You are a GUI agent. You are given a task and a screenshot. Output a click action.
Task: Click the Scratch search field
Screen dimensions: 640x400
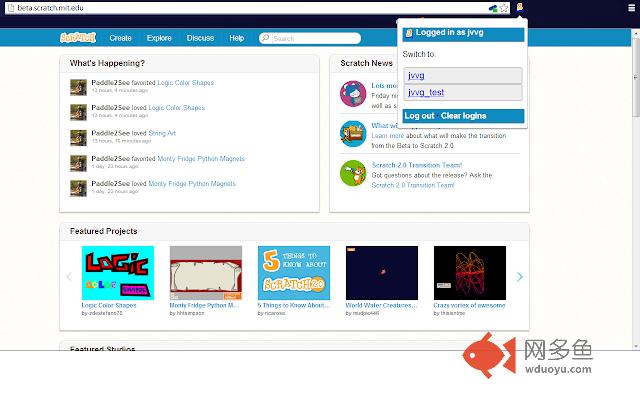[310, 38]
